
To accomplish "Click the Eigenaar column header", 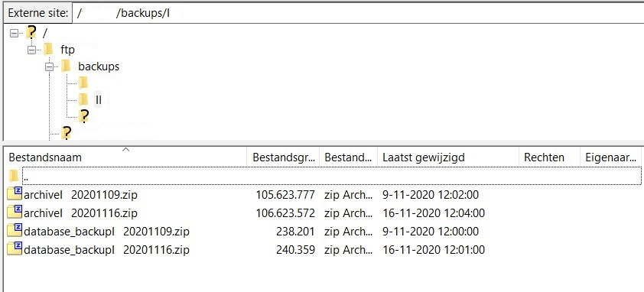I will (x=611, y=157).
